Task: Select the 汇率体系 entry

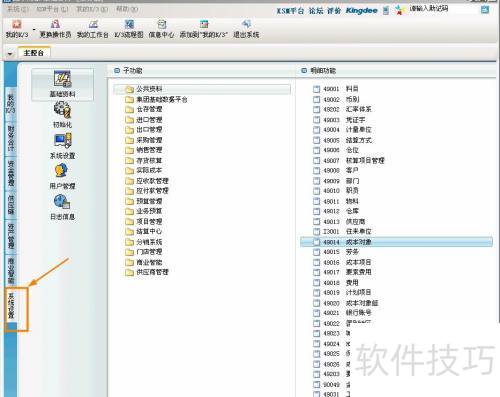Action: pyautogui.click(x=342, y=109)
